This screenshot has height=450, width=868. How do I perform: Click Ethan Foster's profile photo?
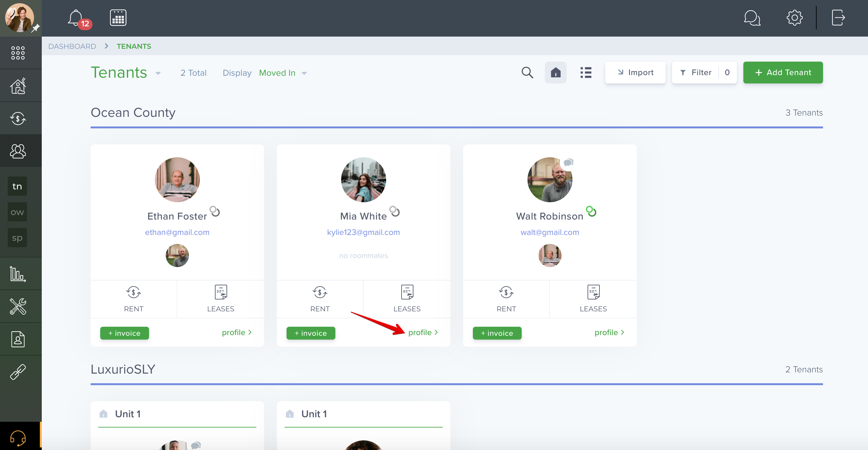(x=177, y=180)
